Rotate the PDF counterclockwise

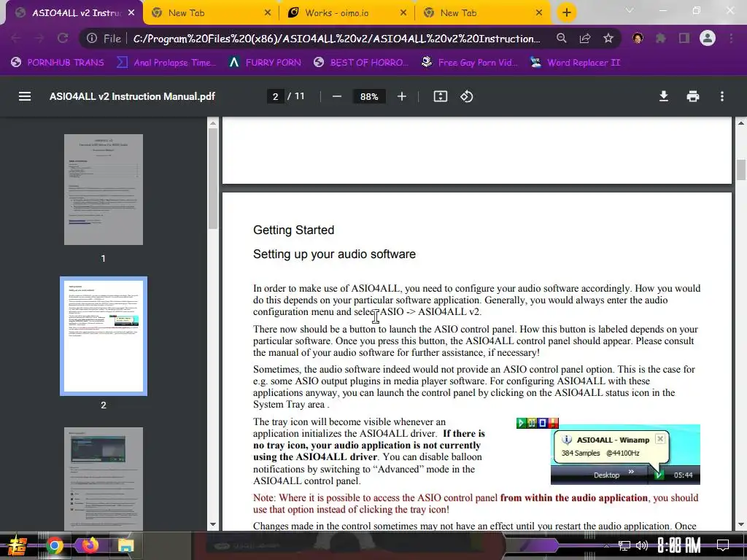tap(466, 97)
